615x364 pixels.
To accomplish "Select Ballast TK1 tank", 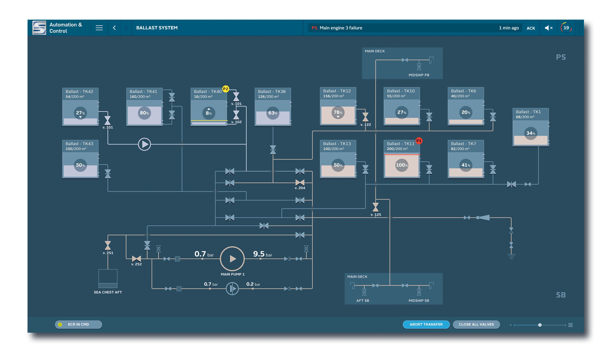I will point(531,127).
